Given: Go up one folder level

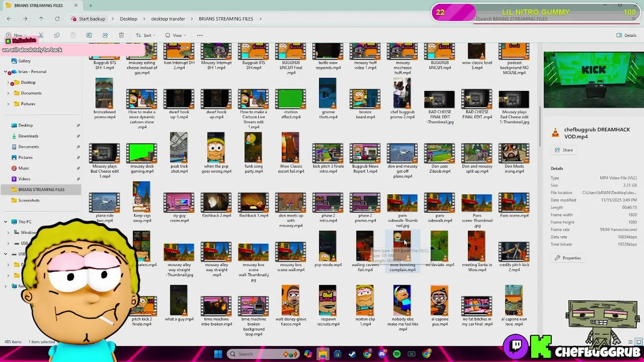Looking at the screenshot, I should [41, 19].
